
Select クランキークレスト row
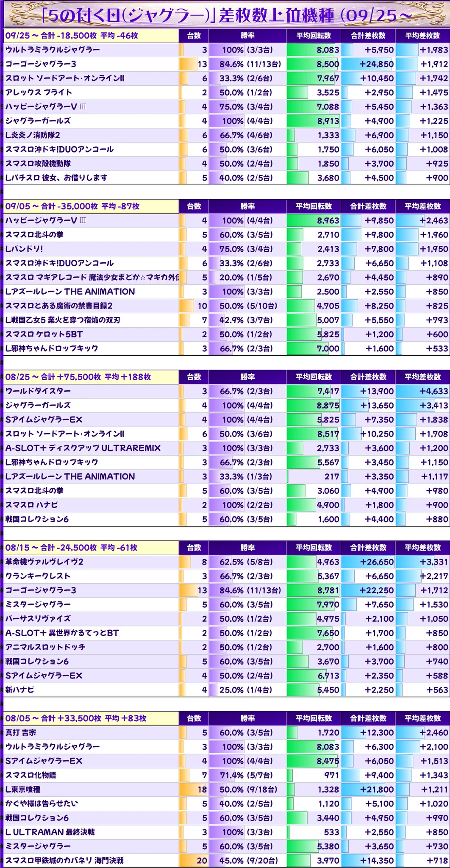[227, 576]
